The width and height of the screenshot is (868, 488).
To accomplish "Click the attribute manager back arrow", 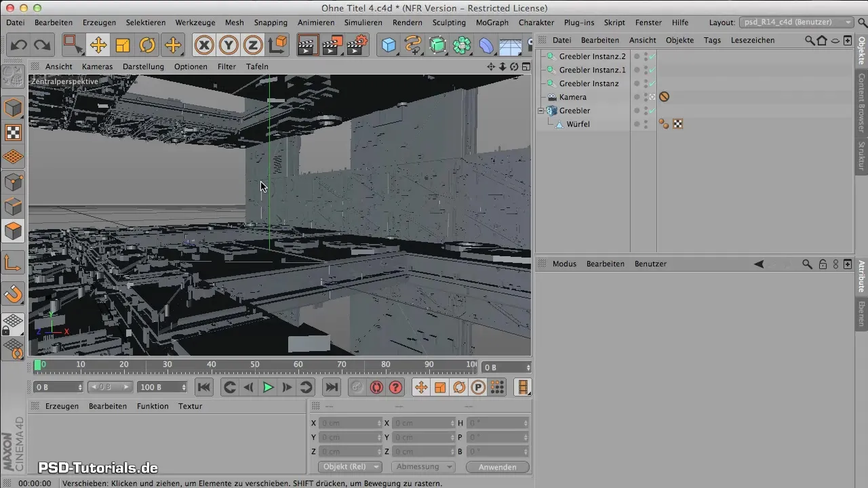I will click(x=759, y=264).
